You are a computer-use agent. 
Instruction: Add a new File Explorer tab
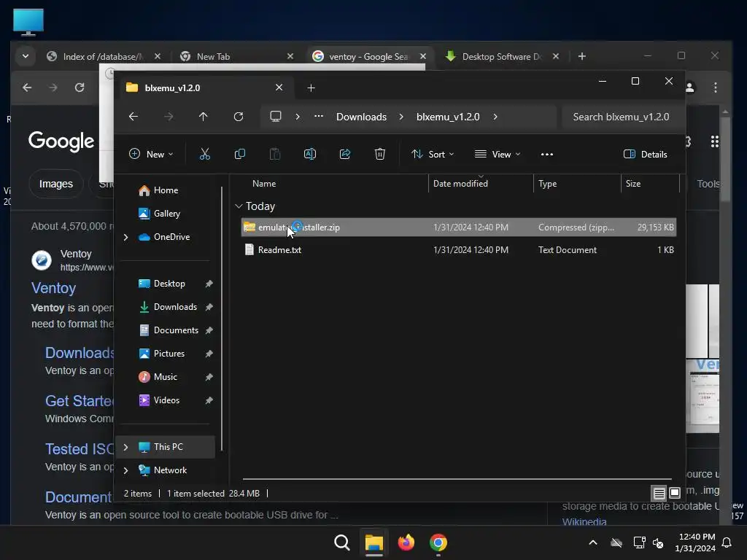[x=311, y=88]
